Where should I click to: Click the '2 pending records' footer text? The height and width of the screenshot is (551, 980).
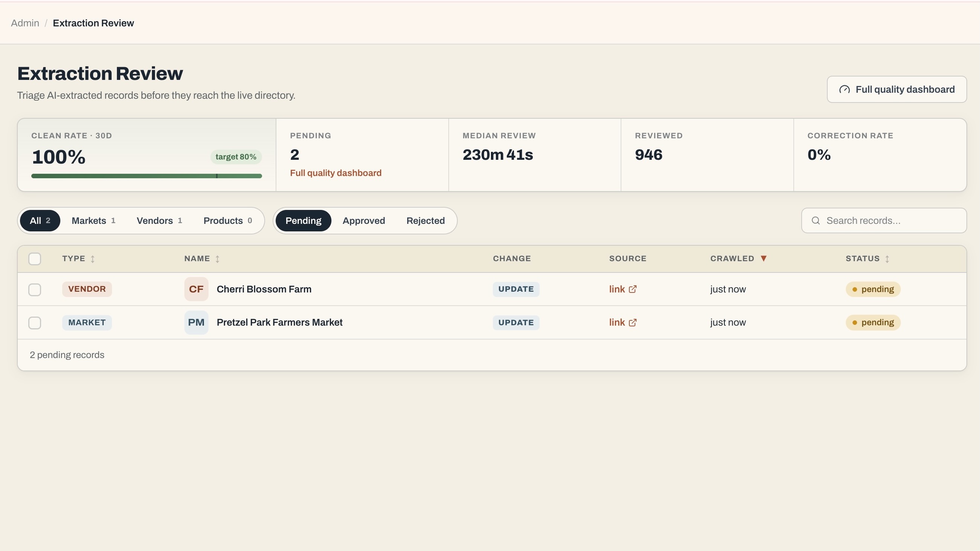[x=67, y=355]
